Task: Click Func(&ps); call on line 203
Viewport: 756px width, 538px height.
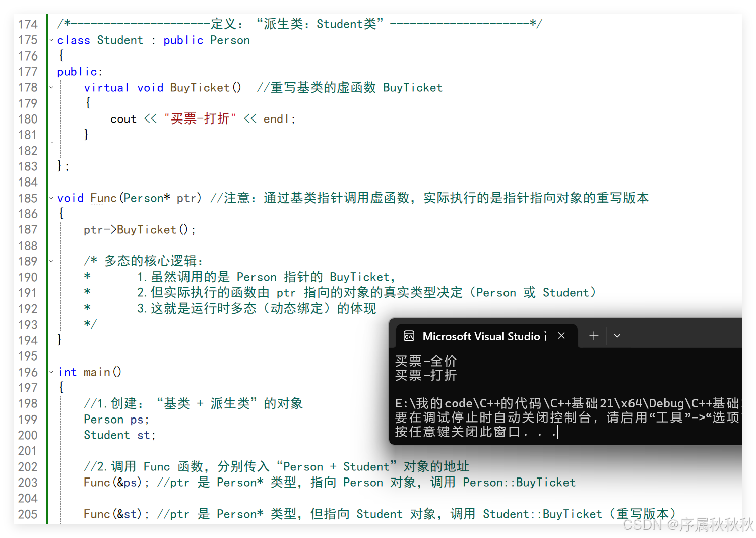Action: (116, 483)
